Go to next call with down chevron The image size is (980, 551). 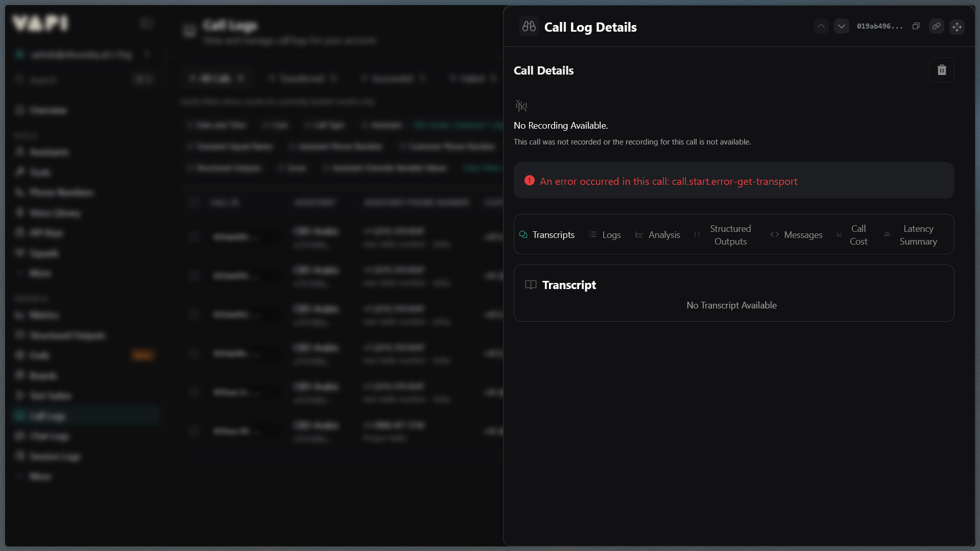tap(841, 26)
